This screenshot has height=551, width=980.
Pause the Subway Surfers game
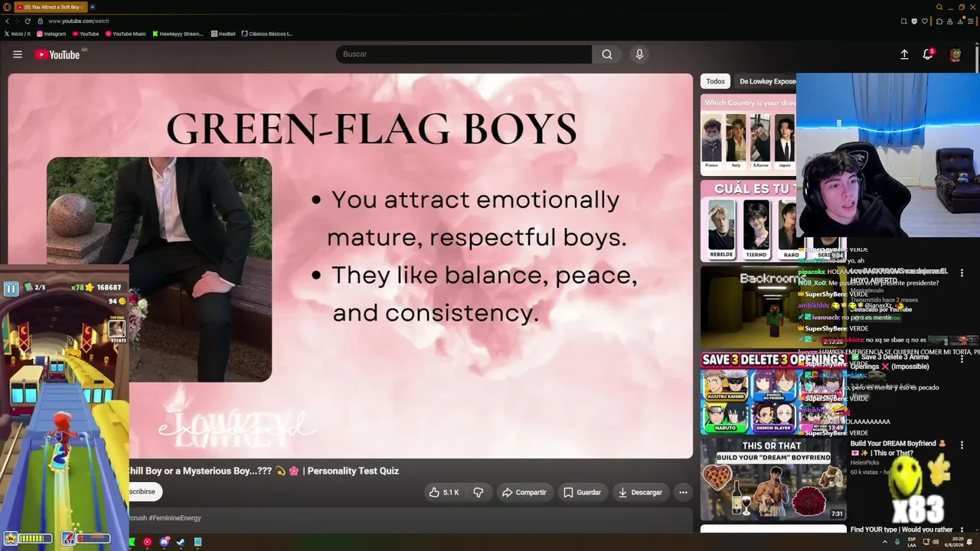pyautogui.click(x=11, y=289)
